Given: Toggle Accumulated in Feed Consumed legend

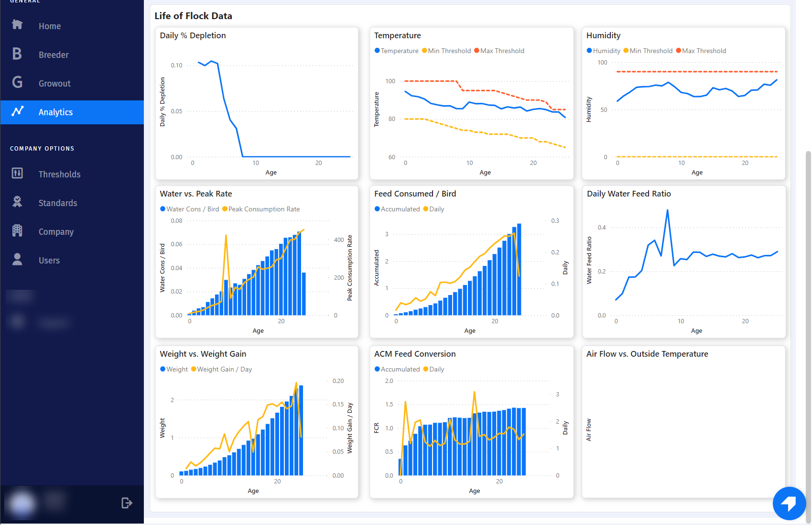Looking at the screenshot, I should click(397, 209).
